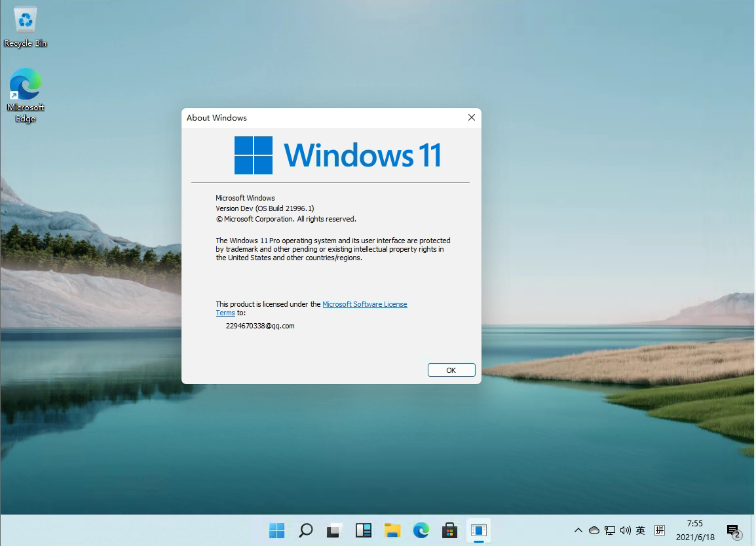
Task: Open the volume control in system tray
Action: pos(626,530)
